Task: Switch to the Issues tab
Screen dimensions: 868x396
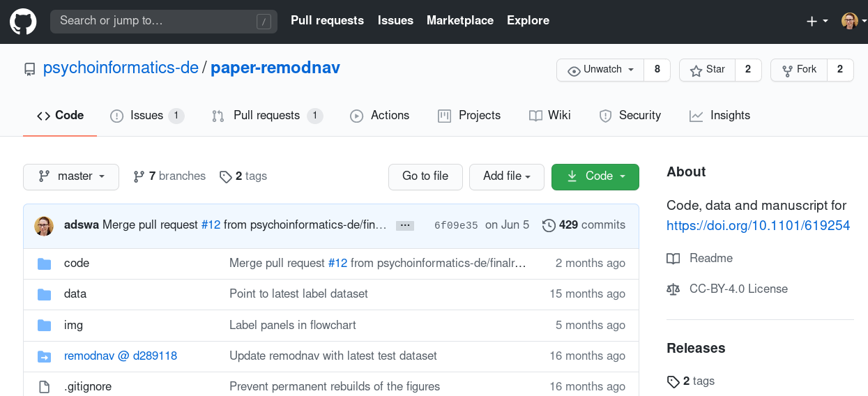Action: point(146,116)
